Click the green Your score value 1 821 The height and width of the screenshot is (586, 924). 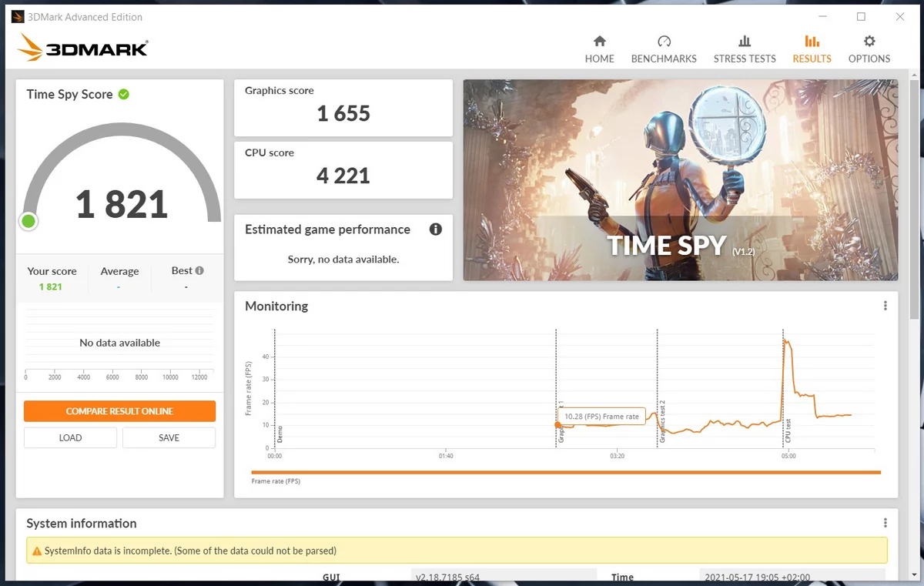(51, 286)
